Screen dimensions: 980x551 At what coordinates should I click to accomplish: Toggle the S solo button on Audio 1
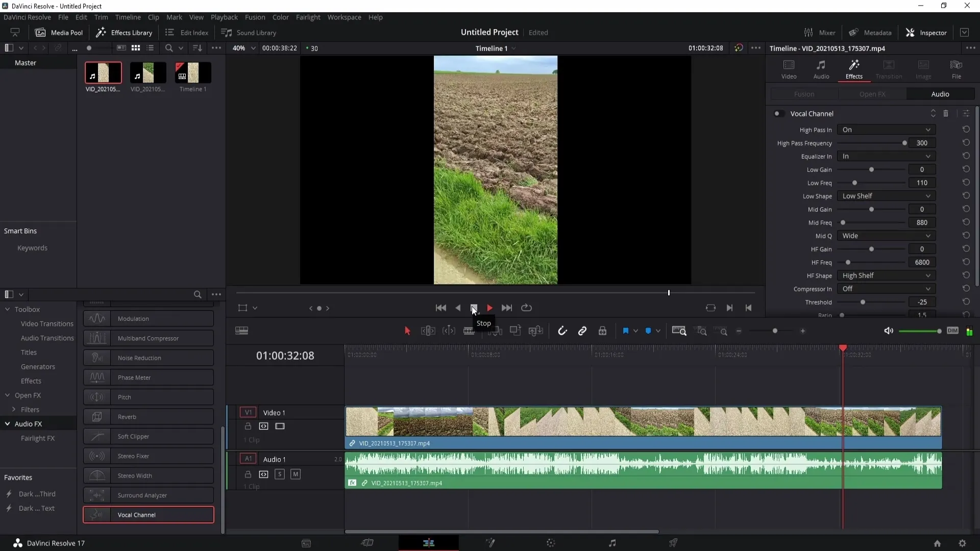pyautogui.click(x=279, y=474)
